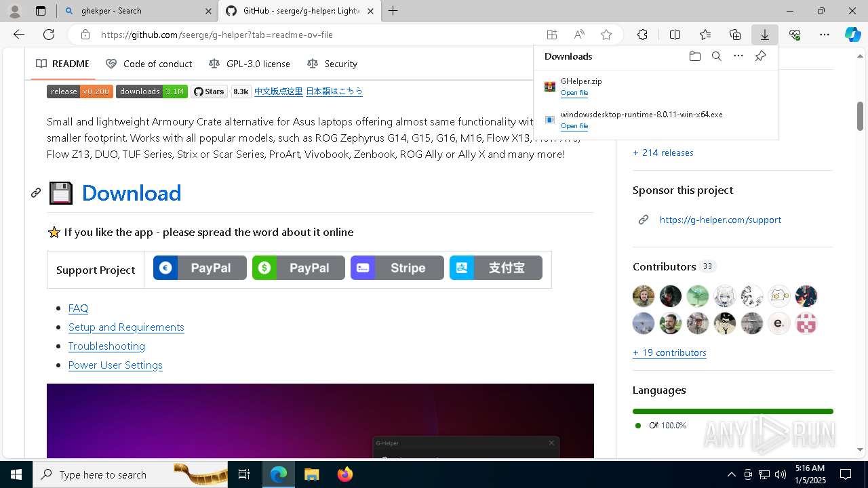This screenshot has height=488, width=868.
Task: Click the downloads 3.1M badge
Action: [x=152, y=91]
